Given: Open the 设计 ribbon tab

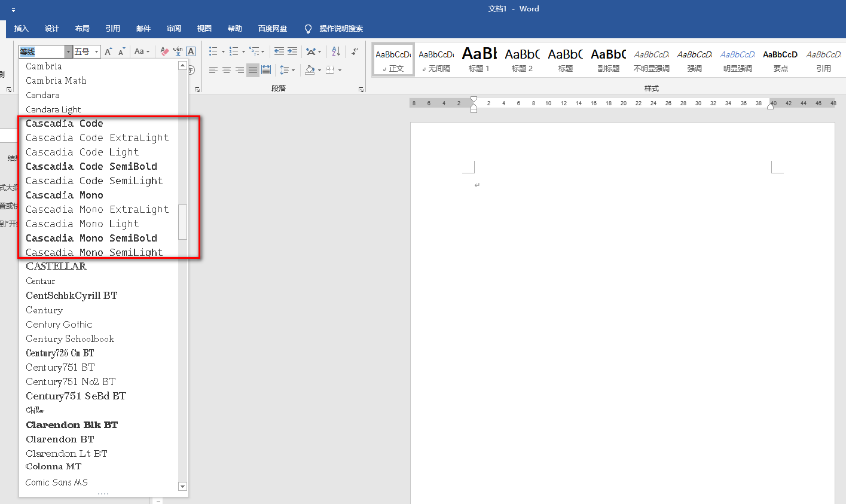Looking at the screenshot, I should (x=52, y=29).
